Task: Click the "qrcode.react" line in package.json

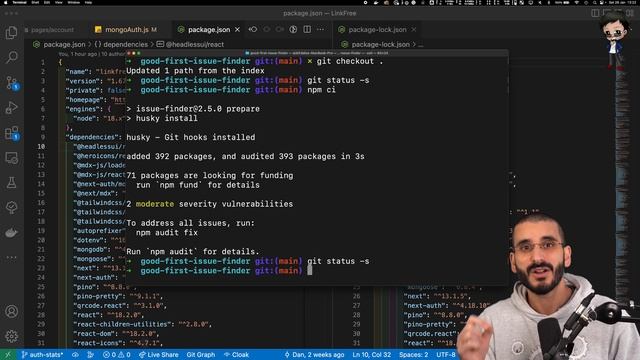Action: point(120,306)
